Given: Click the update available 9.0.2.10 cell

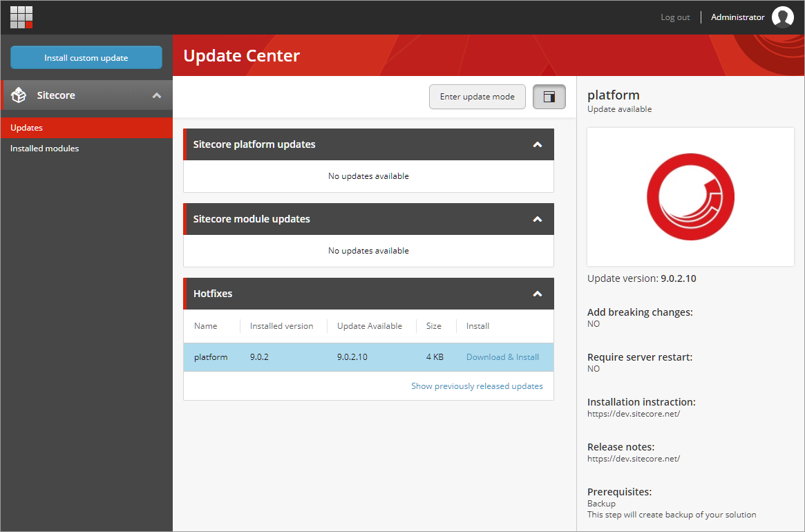Looking at the screenshot, I should tap(352, 357).
